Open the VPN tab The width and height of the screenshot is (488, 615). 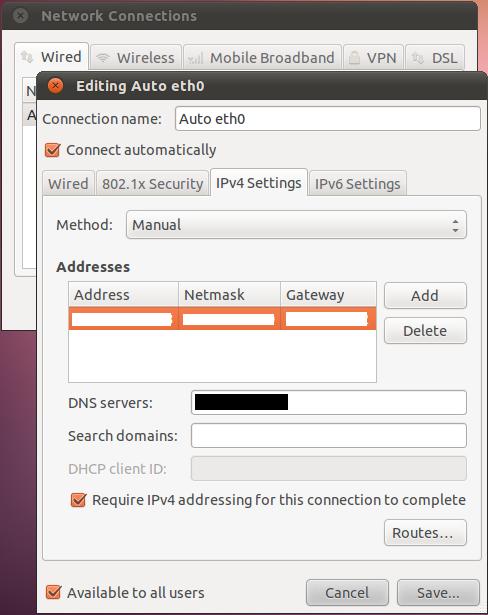tap(373, 58)
